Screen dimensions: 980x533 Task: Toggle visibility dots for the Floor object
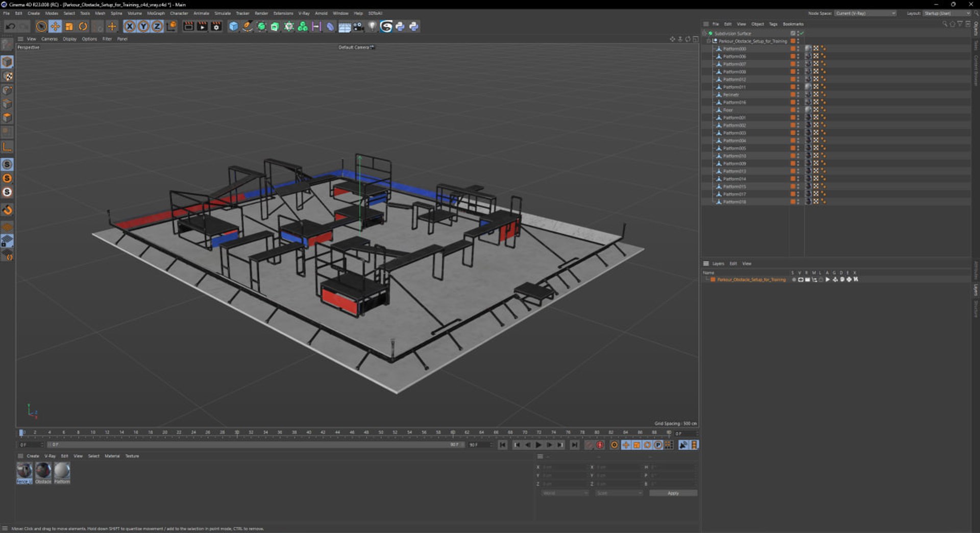(x=798, y=110)
